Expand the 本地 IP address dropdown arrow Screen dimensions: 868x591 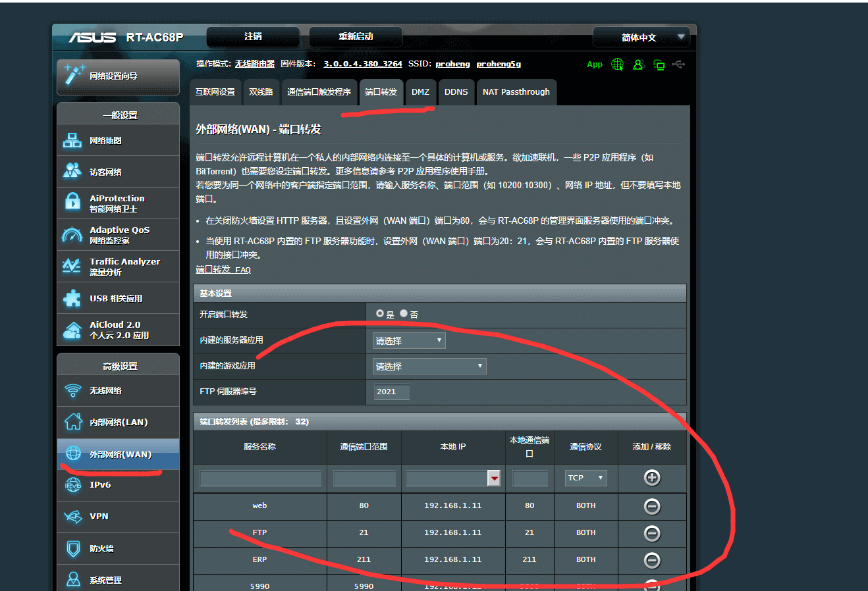click(x=494, y=478)
